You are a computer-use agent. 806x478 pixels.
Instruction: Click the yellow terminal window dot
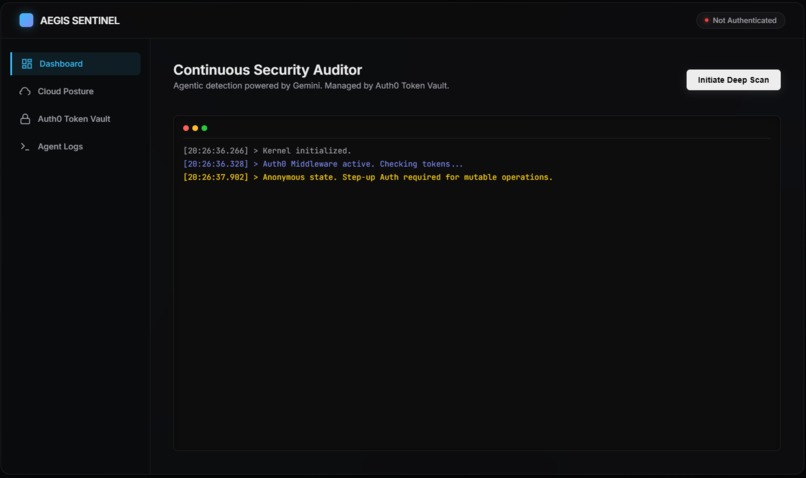[x=195, y=128]
